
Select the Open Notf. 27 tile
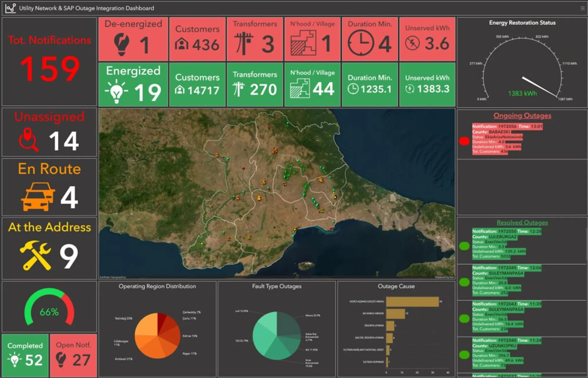(x=73, y=355)
